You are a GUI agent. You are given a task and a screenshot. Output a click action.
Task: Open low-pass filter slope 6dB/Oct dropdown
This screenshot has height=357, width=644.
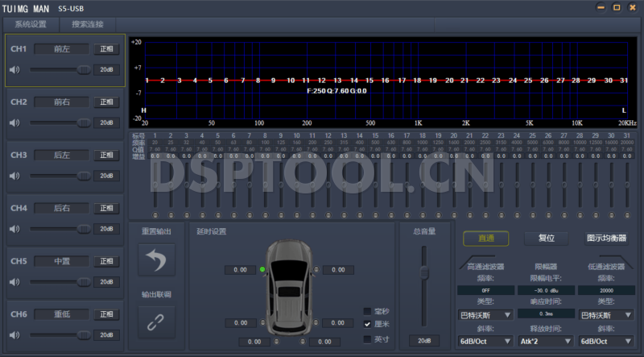point(608,341)
